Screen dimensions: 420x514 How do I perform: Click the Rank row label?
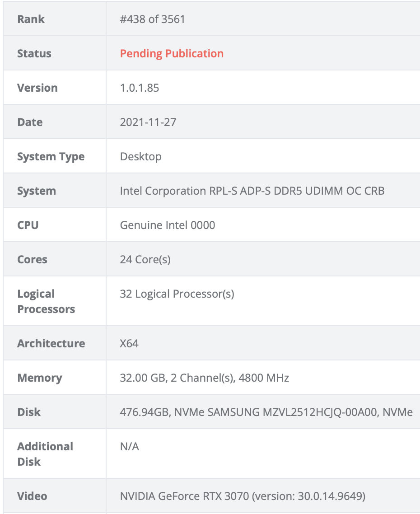[x=31, y=19]
